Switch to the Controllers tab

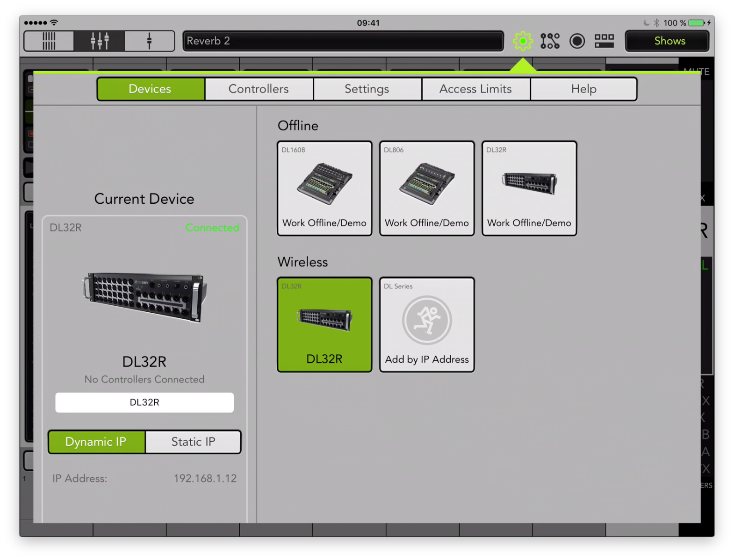click(x=259, y=89)
